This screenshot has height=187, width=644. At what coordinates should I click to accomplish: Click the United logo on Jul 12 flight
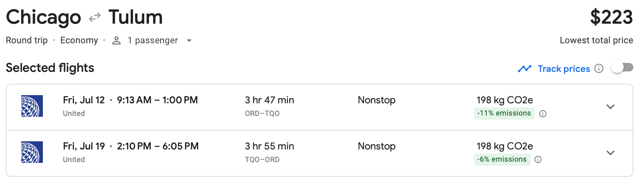point(32,106)
